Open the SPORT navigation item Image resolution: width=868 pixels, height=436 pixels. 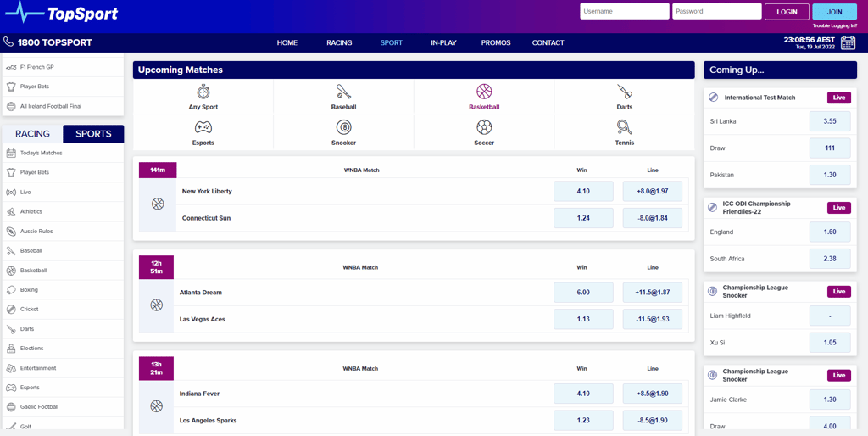392,42
